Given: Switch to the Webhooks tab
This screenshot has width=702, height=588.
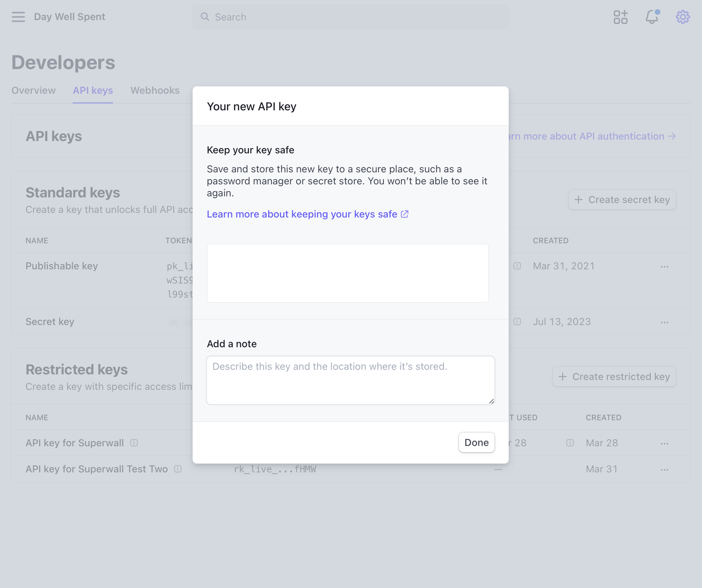Looking at the screenshot, I should (155, 91).
